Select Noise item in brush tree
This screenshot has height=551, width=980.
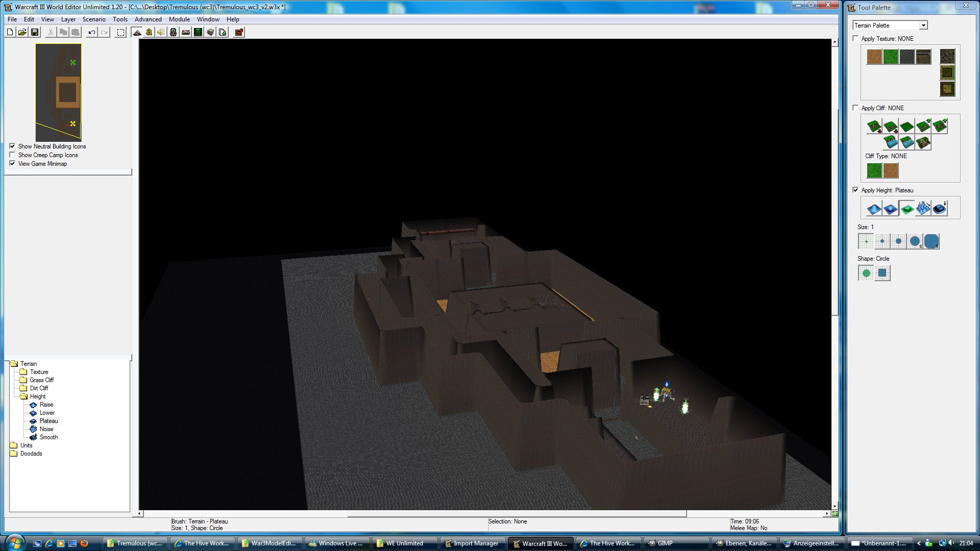tap(46, 429)
